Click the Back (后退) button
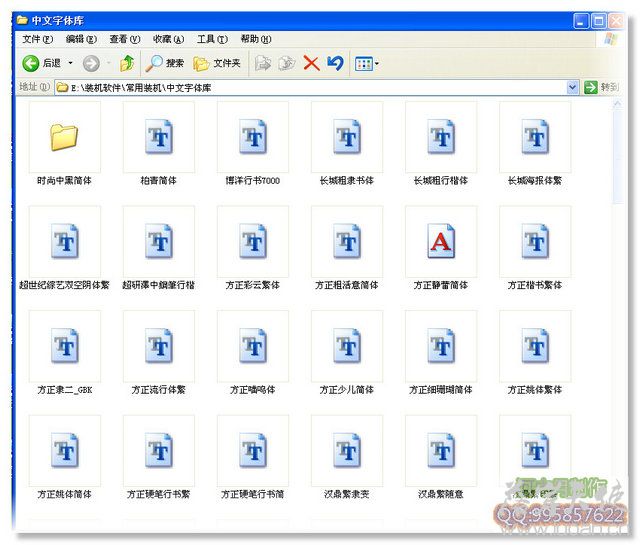The height and width of the screenshot is (545, 640). click(41, 63)
